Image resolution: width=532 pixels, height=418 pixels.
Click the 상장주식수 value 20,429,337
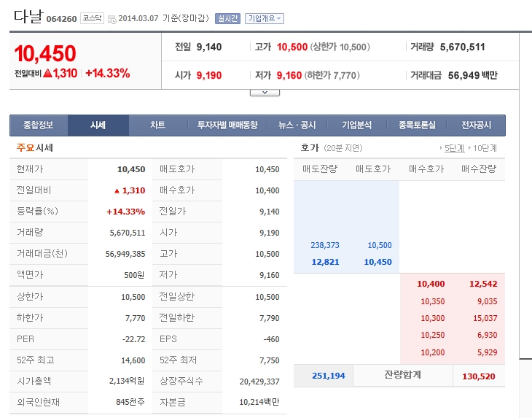pos(259,382)
